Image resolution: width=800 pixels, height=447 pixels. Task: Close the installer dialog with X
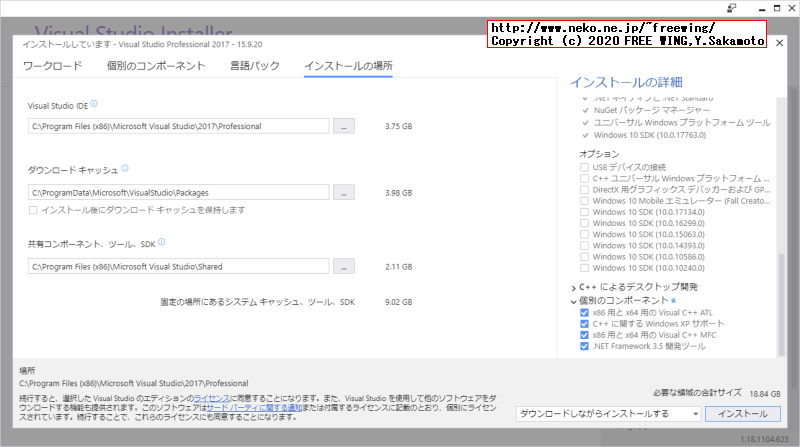pos(779,43)
